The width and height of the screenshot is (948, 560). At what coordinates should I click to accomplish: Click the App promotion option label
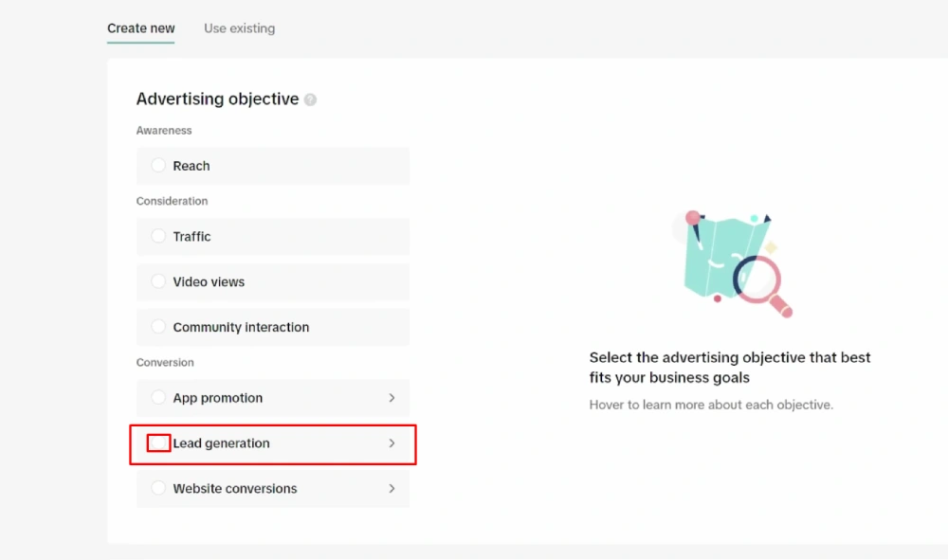(218, 398)
